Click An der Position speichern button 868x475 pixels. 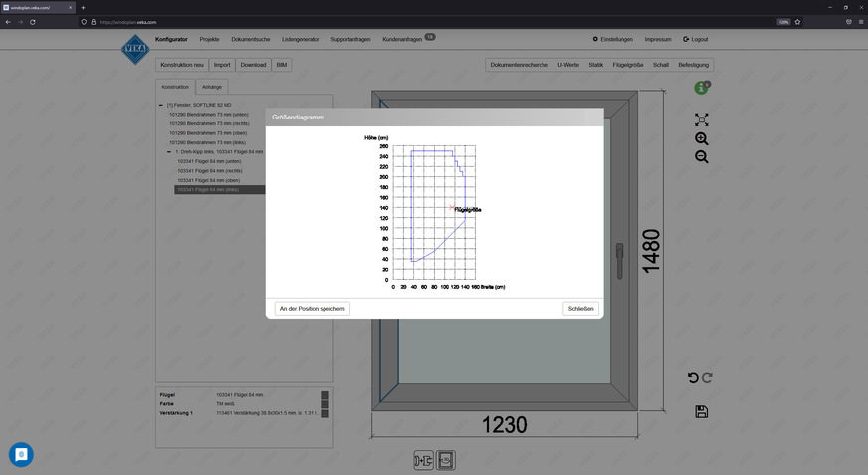tap(313, 309)
